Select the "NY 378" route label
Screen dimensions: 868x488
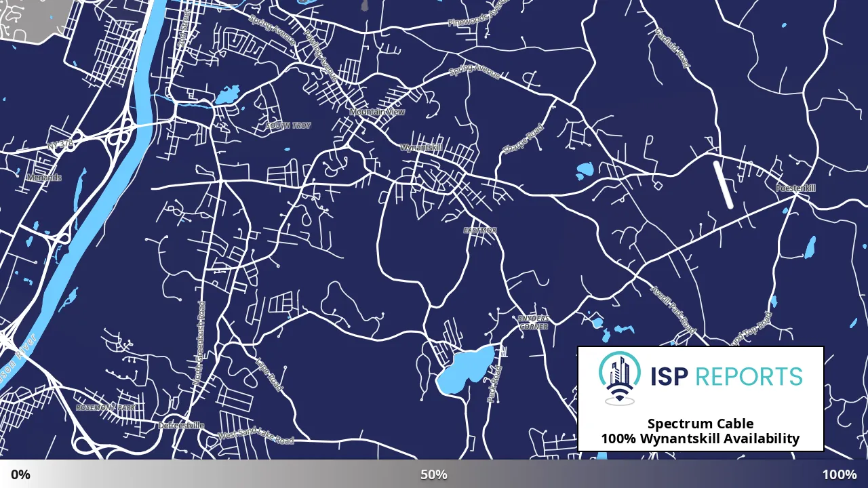(x=60, y=144)
